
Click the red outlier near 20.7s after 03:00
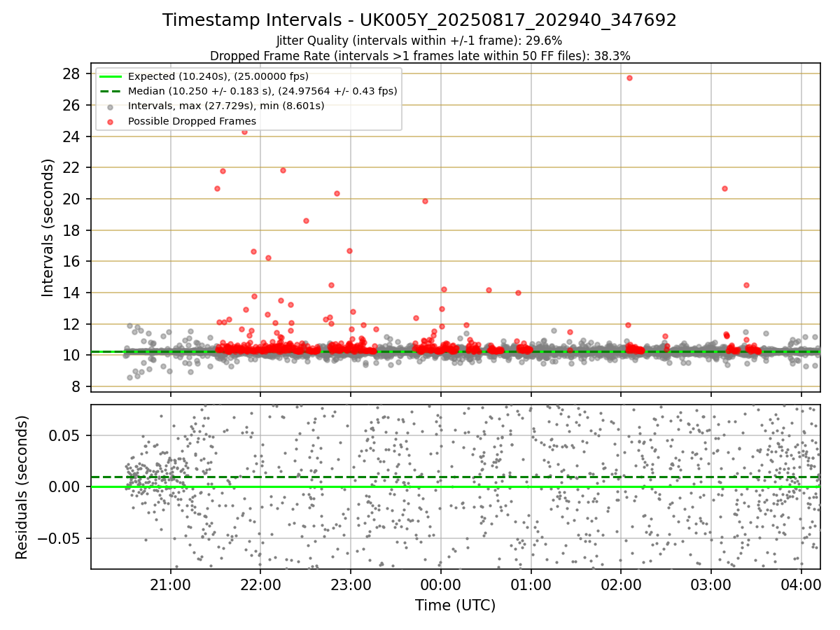coord(724,188)
